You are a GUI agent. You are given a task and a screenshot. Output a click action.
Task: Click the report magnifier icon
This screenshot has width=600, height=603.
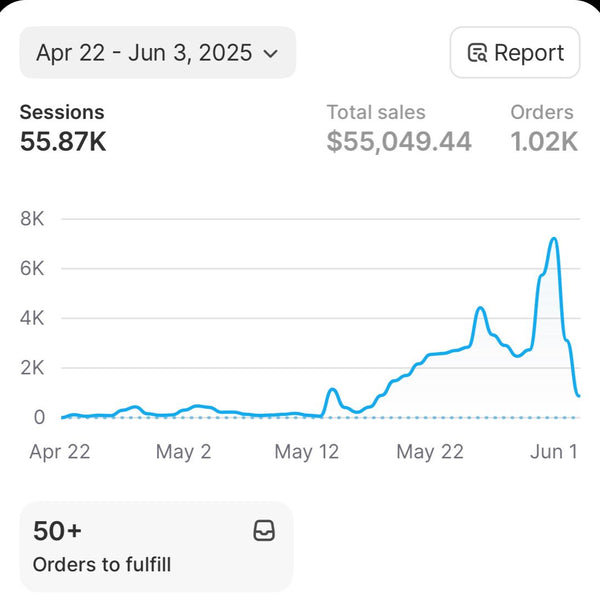477,53
